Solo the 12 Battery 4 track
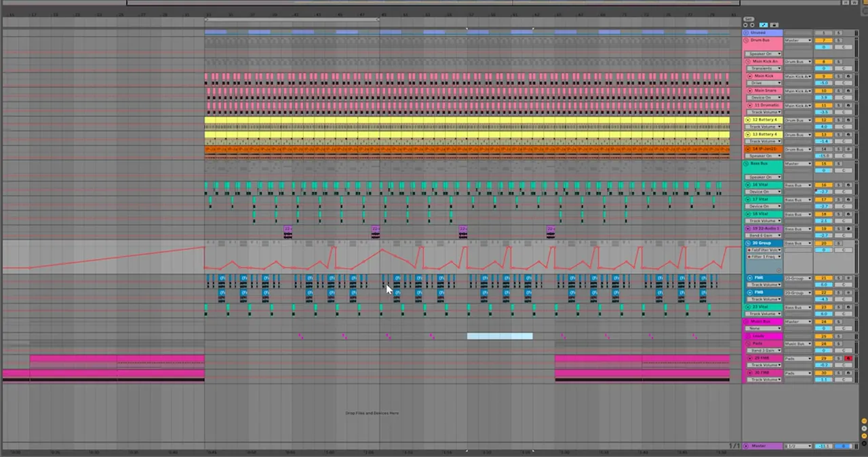This screenshot has height=457, width=868. (x=839, y=120)
